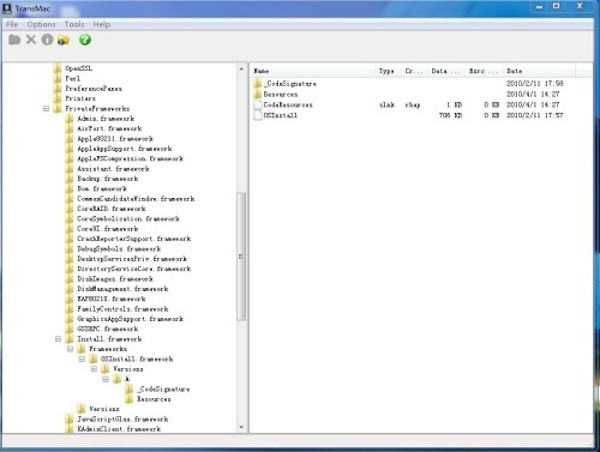
Task: Select DirectoryServiceCore.framework in the tree
Action: [x=134, y=269]
